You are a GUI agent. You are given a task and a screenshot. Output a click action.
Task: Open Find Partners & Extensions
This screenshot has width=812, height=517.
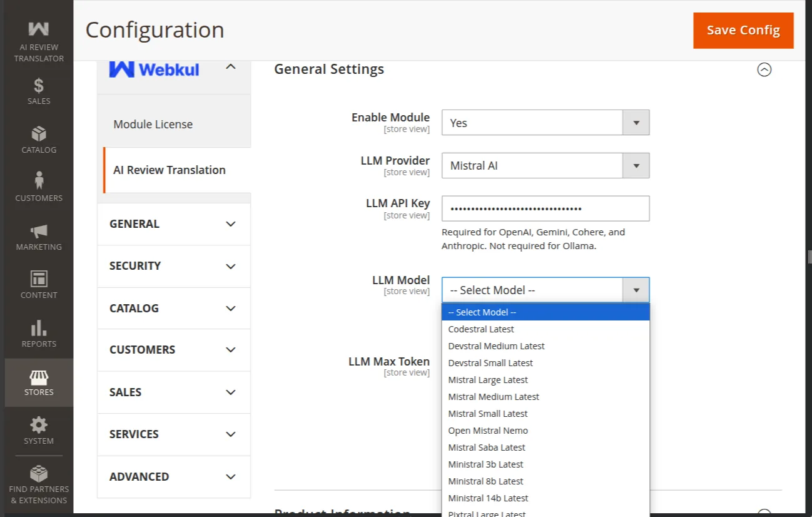[39, 485]
